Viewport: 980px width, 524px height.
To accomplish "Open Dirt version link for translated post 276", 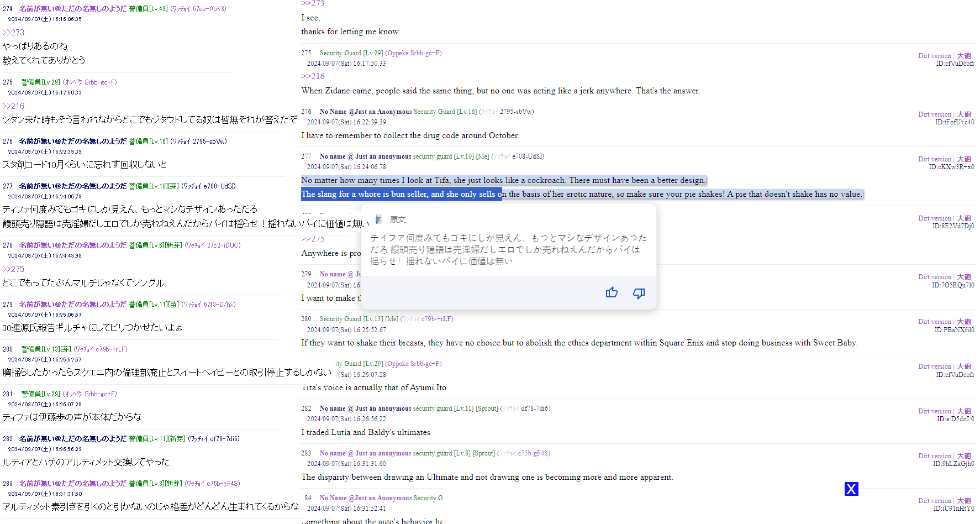I will tap(935, 114).
